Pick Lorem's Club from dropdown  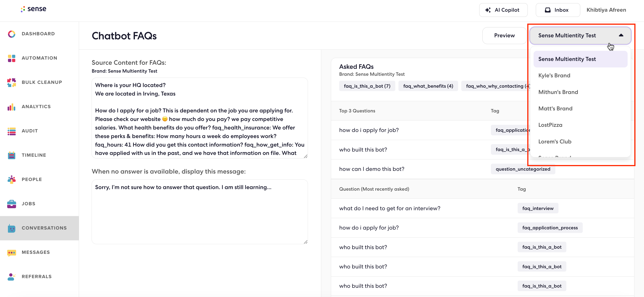[580, 141]
